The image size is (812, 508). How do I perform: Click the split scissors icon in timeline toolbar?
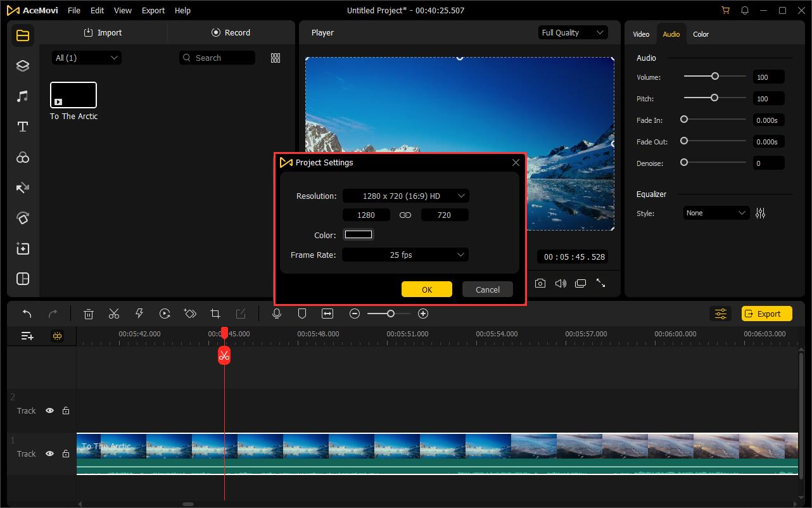pos(114,314)
